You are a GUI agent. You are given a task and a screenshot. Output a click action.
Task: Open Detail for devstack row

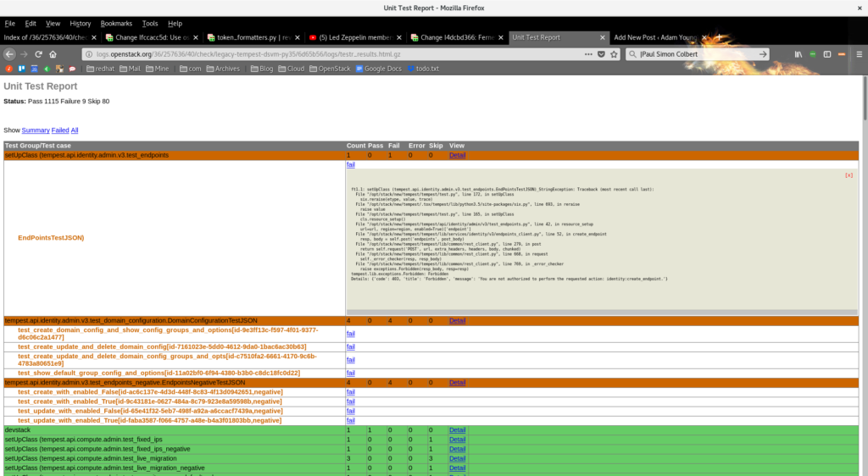(457, 430)
